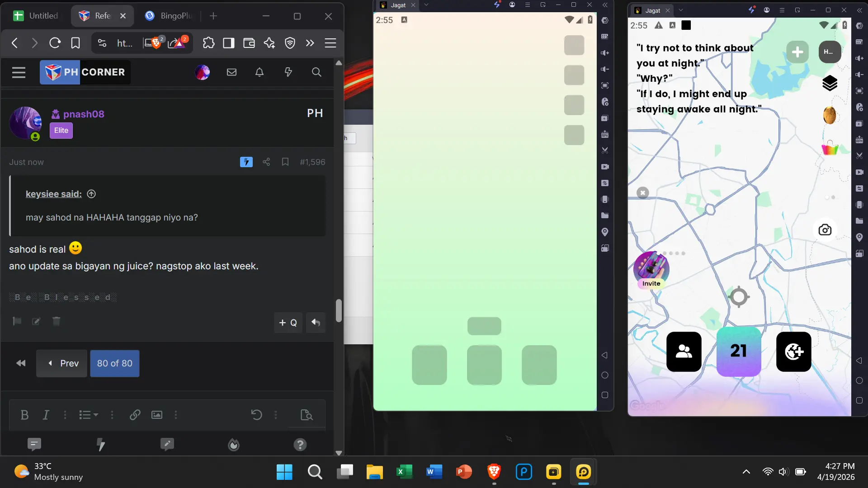The width and height of the screenshot is (868, 488).
Task: Click the PH Corner logo
Action: pos(85,72)
